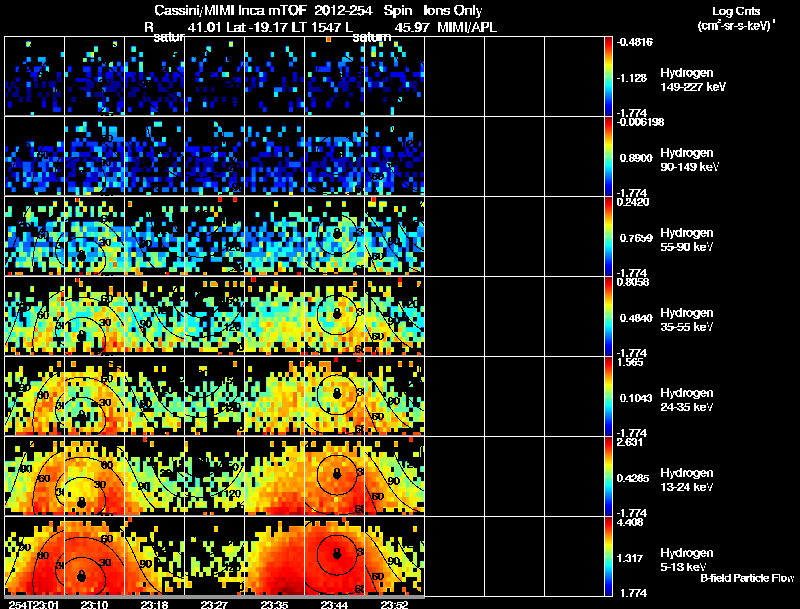
Task: Click the 'Hydrogen 149-227 keV' row label
Action: click(x=692, y=80)
